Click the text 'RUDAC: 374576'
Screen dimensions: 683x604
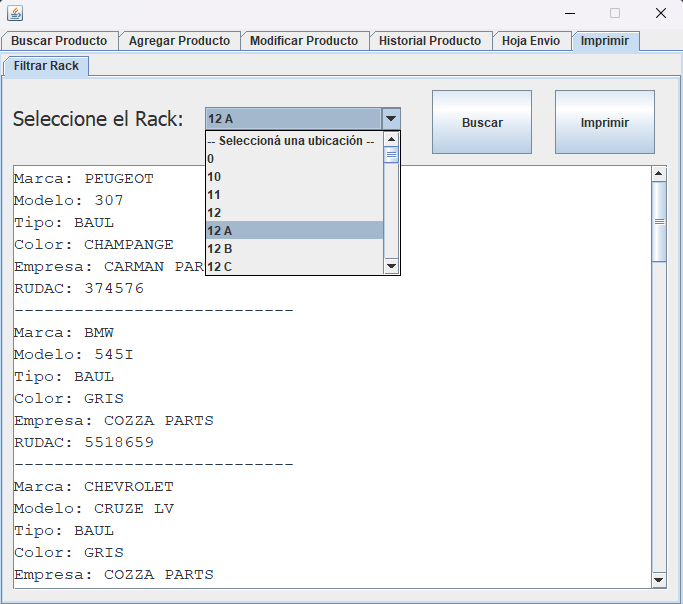pos(79,288)
